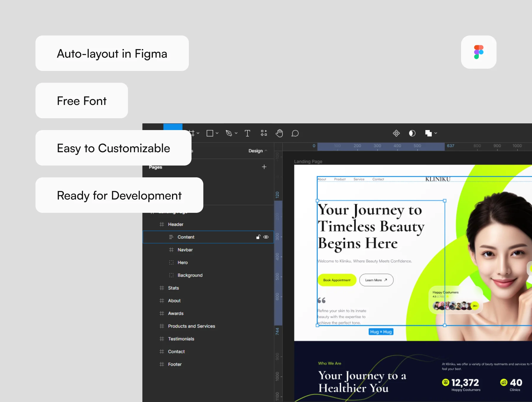Select the Text tool
This screenshot has width=532, height=402.
[247, 133]
